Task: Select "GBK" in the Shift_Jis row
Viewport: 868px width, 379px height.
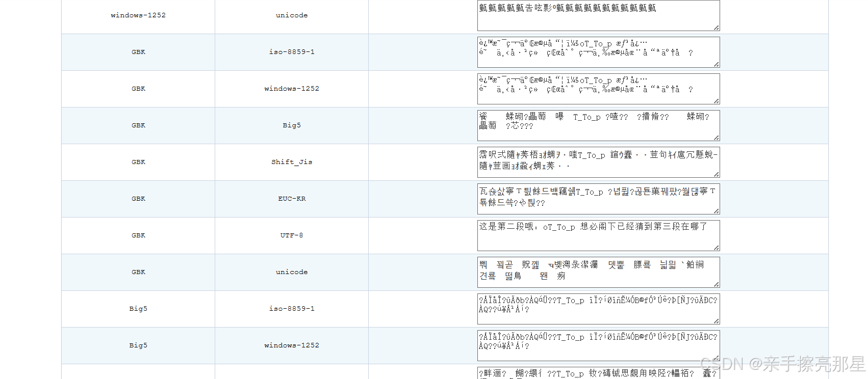Action: [x=138, y=162]
